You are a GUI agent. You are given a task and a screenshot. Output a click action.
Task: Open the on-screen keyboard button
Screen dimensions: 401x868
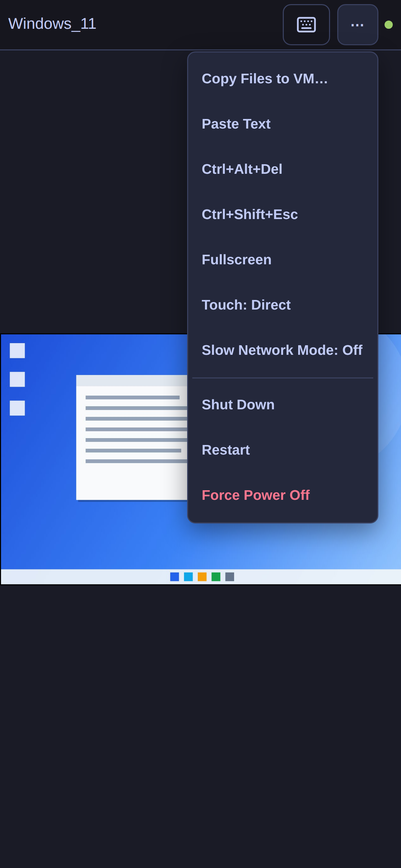click(306, 25)
